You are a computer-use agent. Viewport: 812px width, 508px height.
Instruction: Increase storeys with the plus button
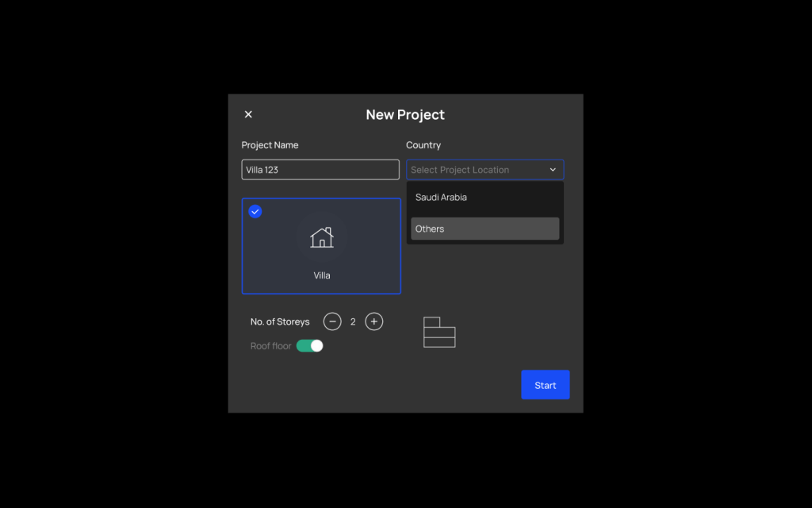[x=374, y=321]
